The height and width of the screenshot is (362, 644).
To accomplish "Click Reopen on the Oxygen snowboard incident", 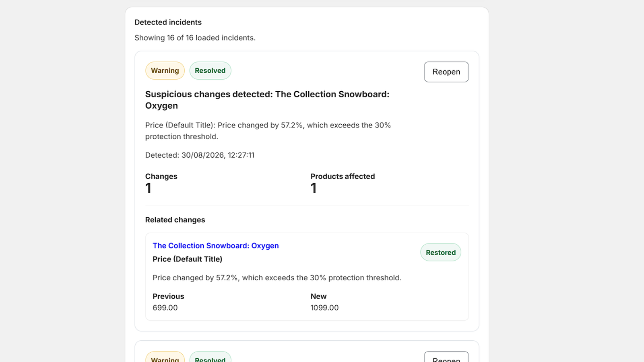I will pos(446,72).
